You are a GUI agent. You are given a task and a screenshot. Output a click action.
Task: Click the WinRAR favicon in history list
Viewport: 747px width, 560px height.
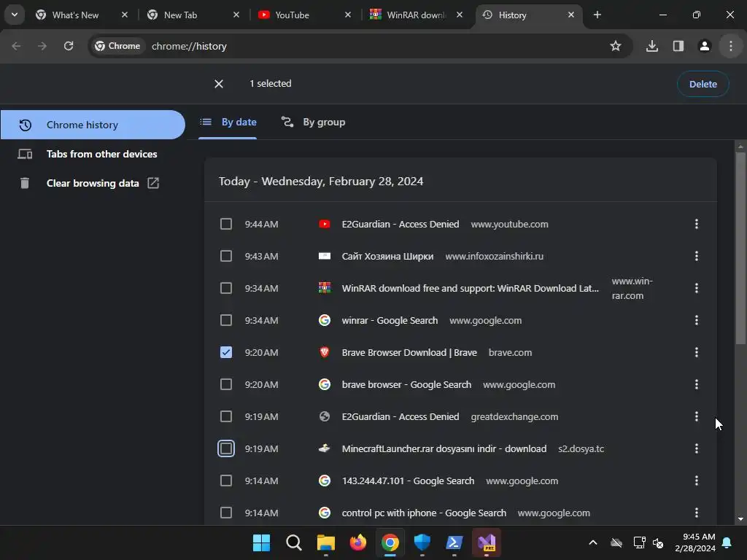(325, 288)
